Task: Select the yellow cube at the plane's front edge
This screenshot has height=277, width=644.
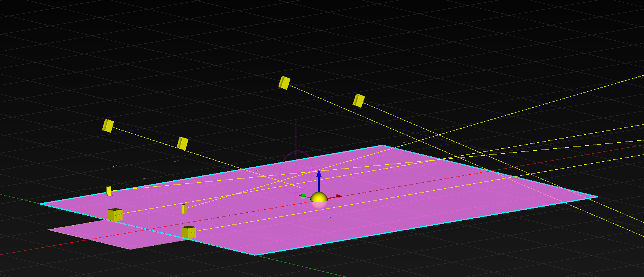Action: [188, 232]
